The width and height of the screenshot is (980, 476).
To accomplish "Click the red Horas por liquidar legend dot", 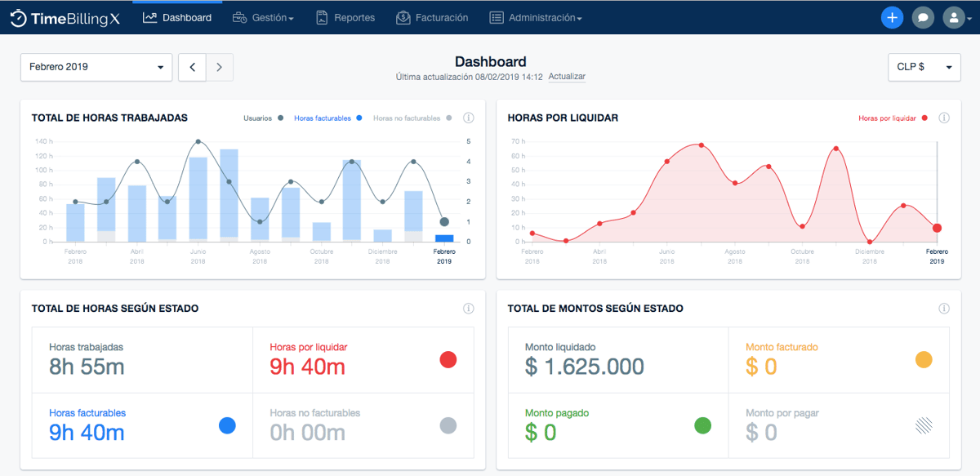I will pos(924,118).
